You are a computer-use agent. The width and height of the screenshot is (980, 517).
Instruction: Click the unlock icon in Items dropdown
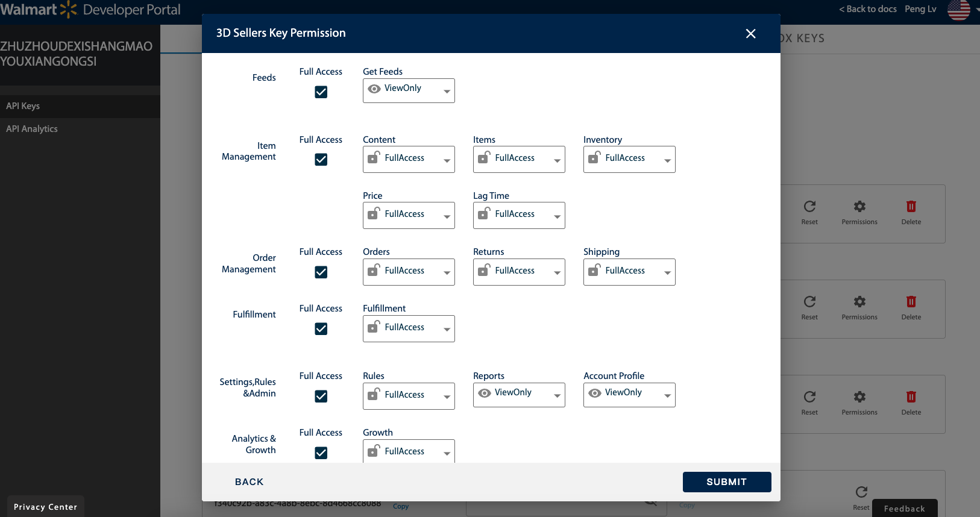click(484, 157)
